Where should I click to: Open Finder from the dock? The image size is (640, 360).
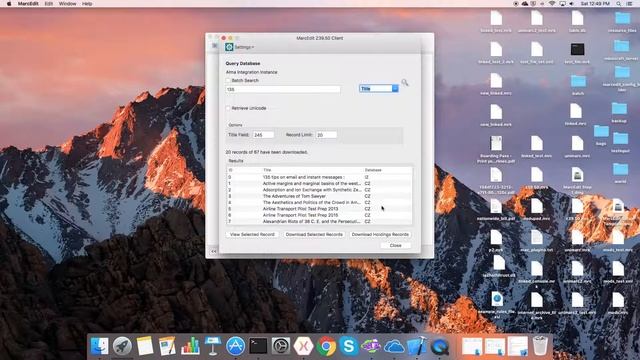pyautogui.click(x=99, y=346)
